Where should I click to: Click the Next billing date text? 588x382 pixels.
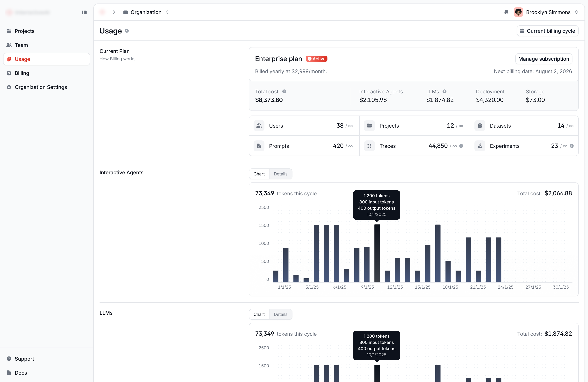tap(533, 71)
